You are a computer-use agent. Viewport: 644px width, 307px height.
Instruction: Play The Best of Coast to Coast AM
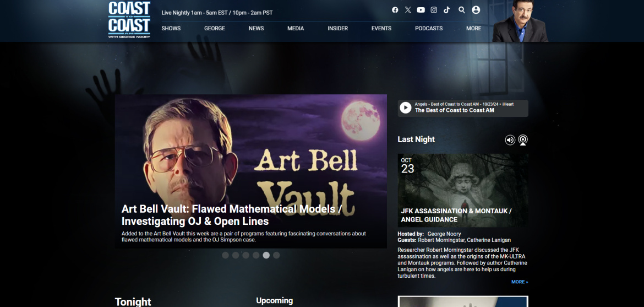(405, 108)
